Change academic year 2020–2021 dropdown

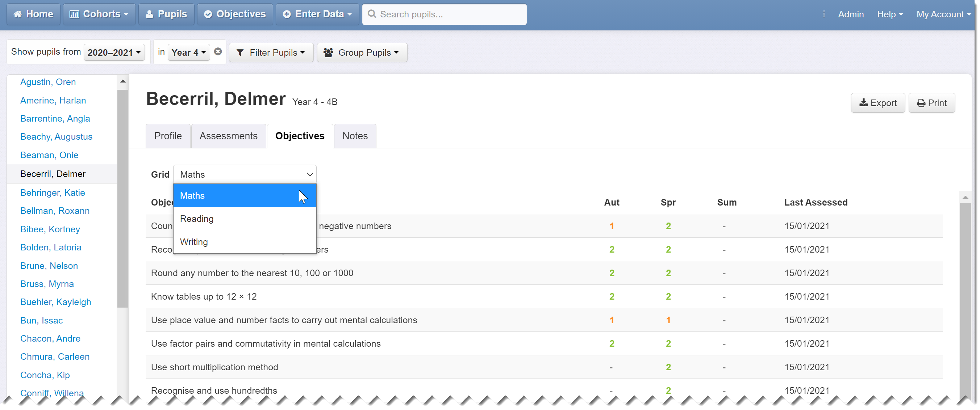pos(114,52)
